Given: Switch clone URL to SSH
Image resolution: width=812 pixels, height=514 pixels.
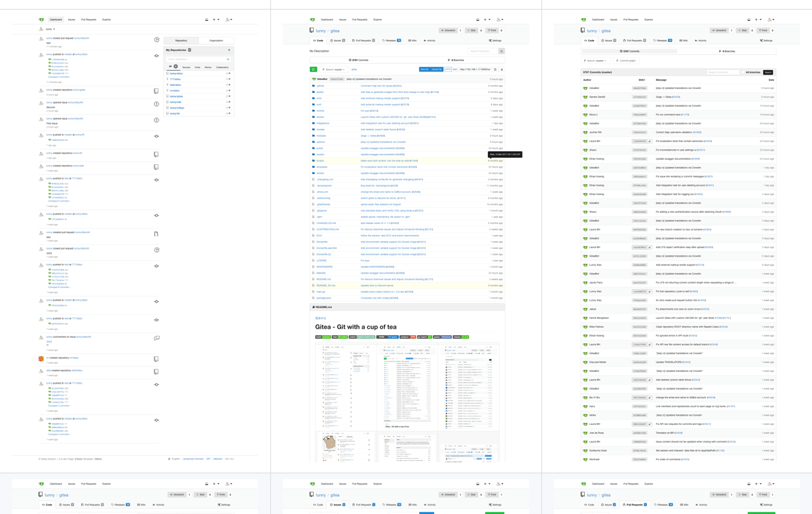Looking at the screenshot, I should 455,69.
